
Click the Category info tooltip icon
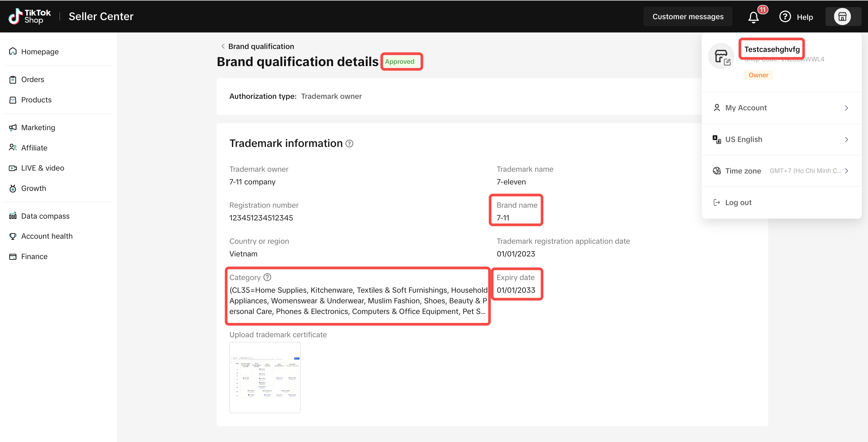point(267,277)
